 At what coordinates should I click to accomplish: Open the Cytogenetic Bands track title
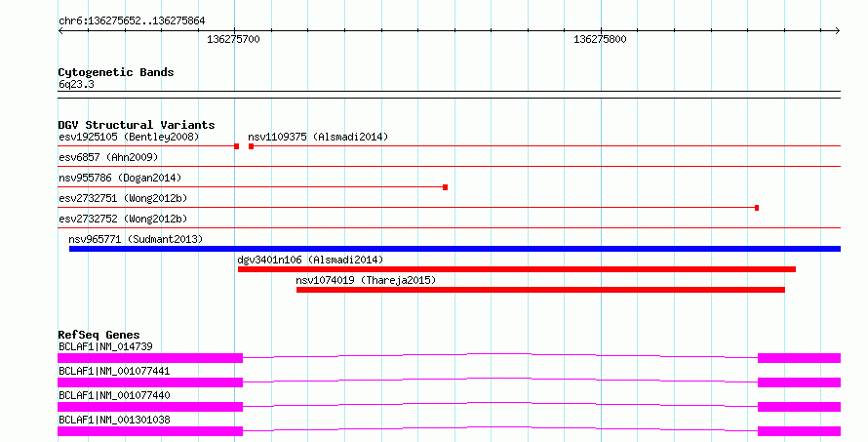pyautogui.click(x=116, y=72)
